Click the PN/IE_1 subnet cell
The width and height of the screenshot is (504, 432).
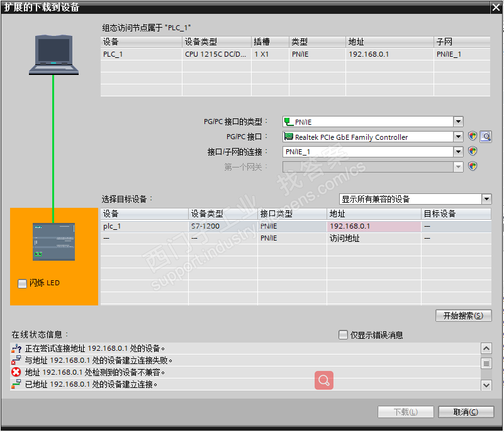pos(462,54)
